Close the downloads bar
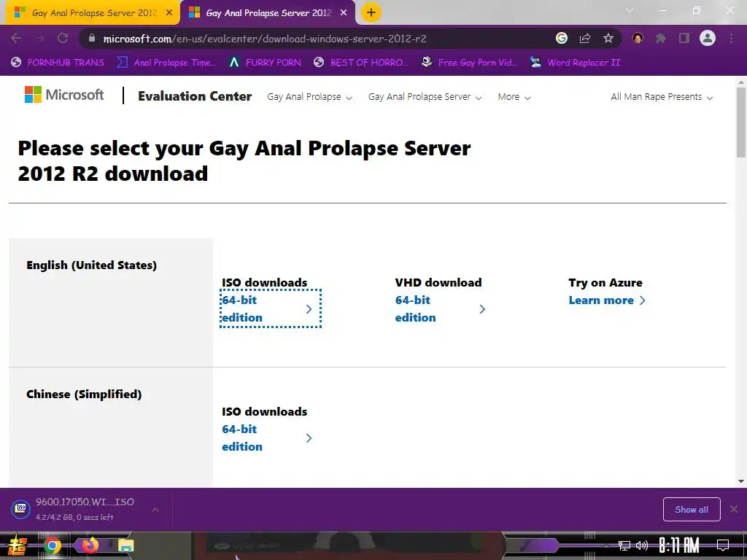This screenshot has height=560, width=747. (x=734, y=509)
